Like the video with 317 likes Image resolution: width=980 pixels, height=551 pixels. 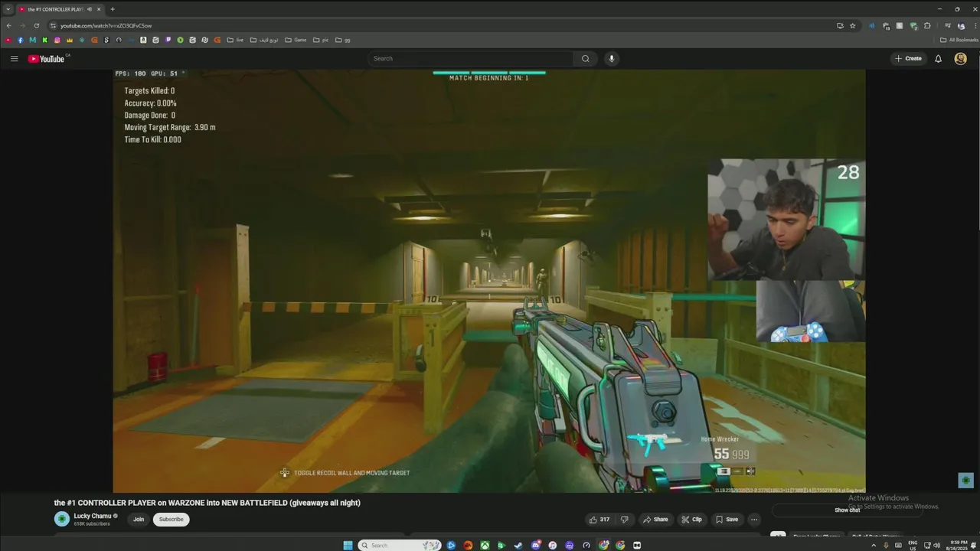[599, 520]
